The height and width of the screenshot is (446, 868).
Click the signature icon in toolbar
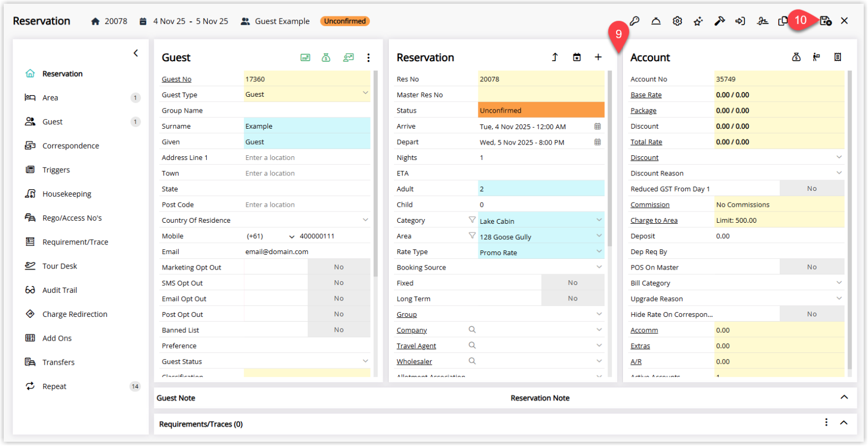point(763,21)
